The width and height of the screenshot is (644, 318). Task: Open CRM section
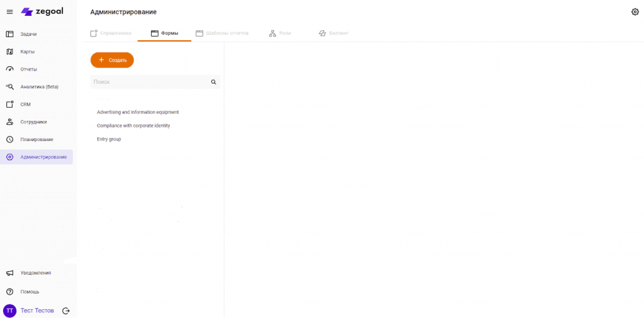(x=25, y=105)
